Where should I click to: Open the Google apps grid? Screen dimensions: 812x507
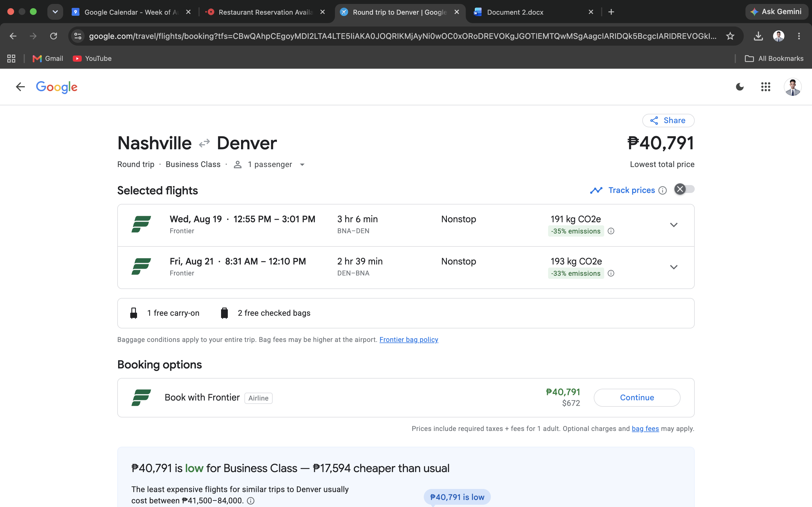pyautogui.click(x=765, y=87)
